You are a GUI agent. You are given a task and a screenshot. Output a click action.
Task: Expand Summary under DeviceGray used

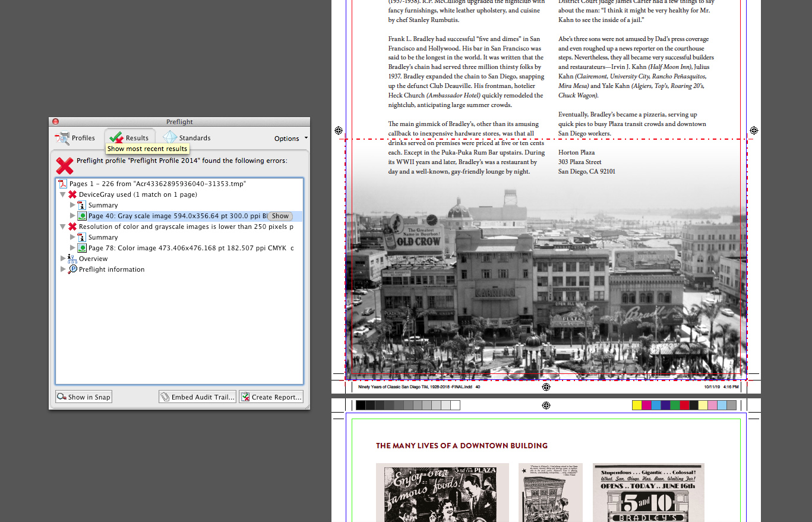pos(72,205)
